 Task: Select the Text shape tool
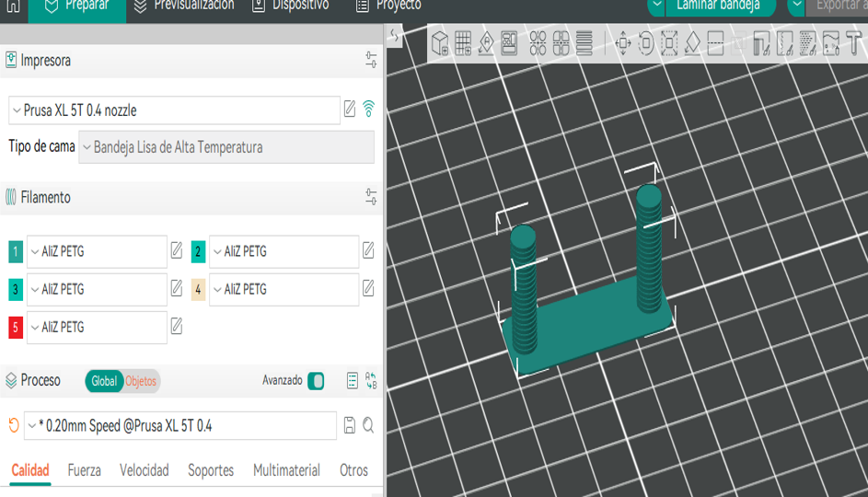click(x=854, y=43)
